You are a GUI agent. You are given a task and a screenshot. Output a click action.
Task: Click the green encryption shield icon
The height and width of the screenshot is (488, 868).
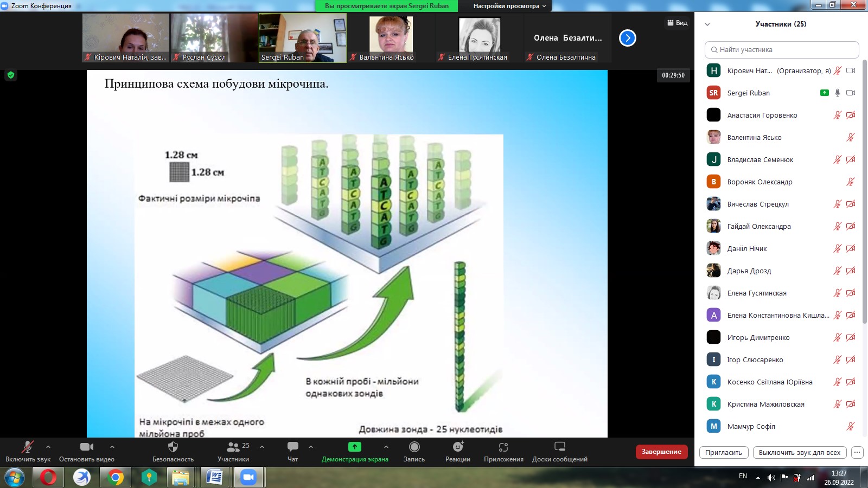click(x=11, y=75)
